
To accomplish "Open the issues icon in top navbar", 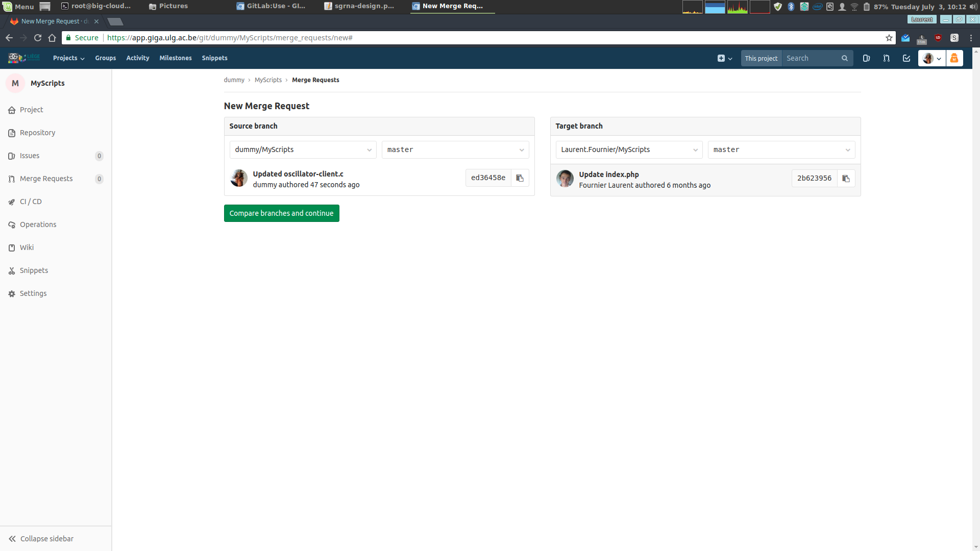I will coord(866,58).
